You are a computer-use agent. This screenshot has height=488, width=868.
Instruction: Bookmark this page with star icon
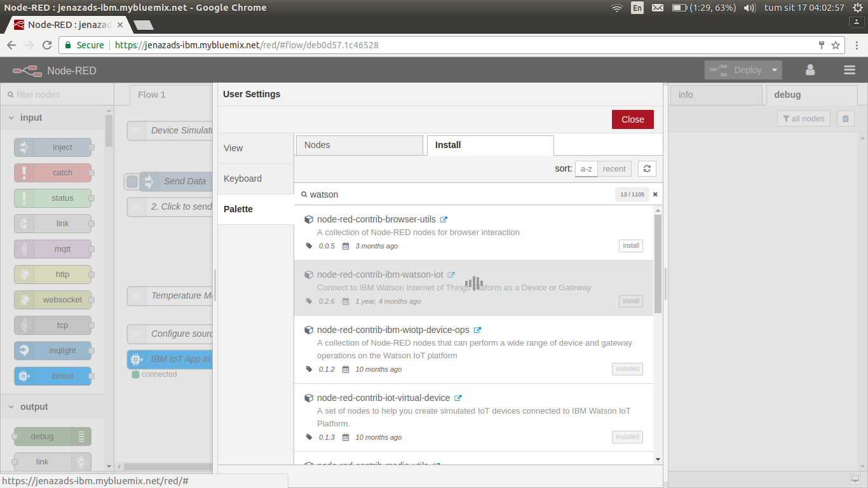836,45
